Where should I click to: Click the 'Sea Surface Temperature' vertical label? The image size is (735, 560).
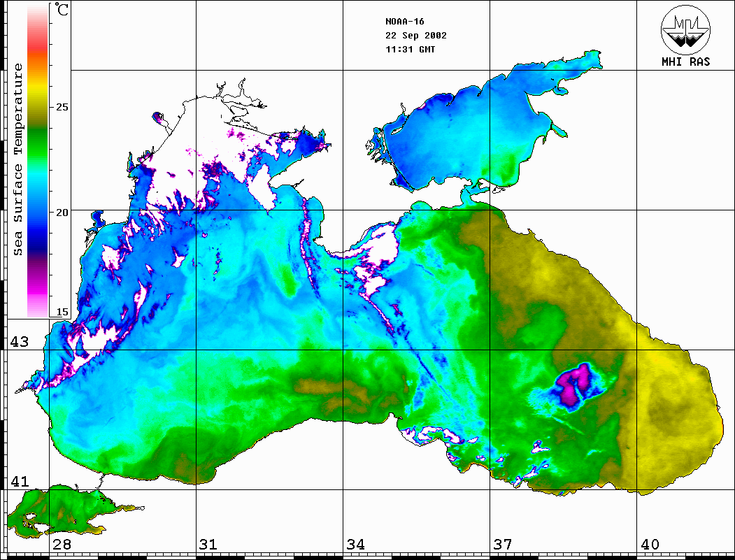point(17,159)
